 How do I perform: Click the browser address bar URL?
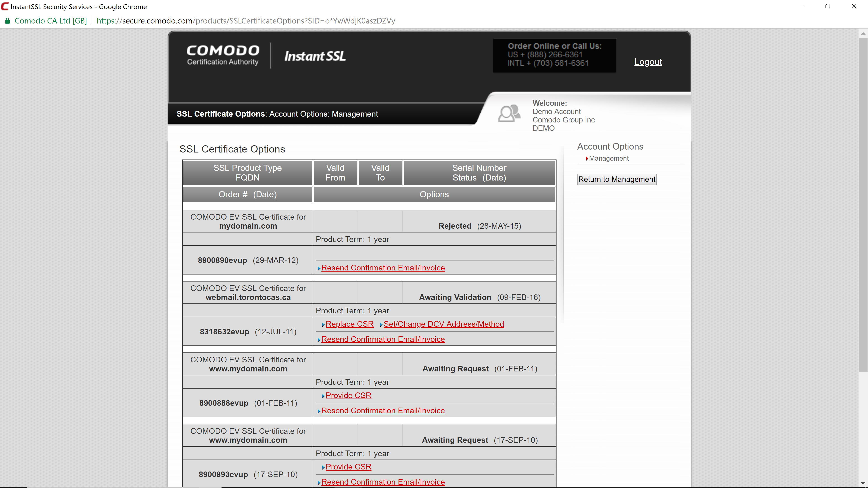click(246, 21)
